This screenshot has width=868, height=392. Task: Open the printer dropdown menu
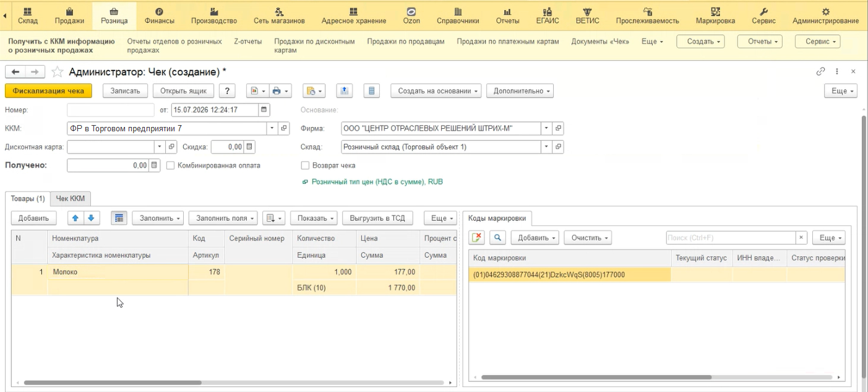point(280,91)
